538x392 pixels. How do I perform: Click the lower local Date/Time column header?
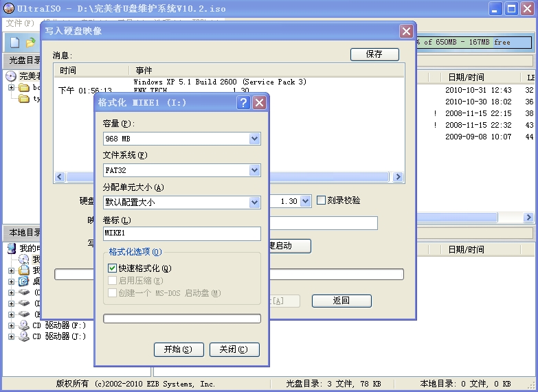pyautogui.click(x=480, y=249)
